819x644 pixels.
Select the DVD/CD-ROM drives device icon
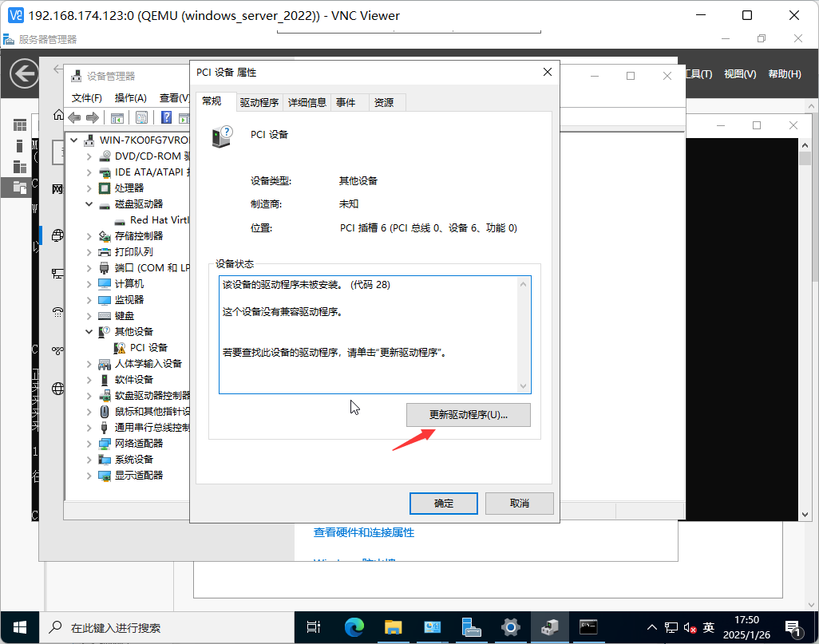click(x=105, y=156)
